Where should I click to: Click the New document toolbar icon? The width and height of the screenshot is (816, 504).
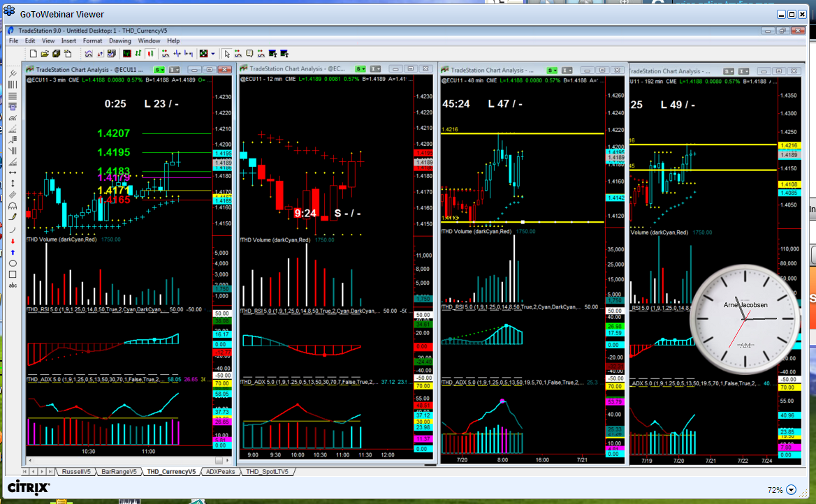click(x=34, y=54)
